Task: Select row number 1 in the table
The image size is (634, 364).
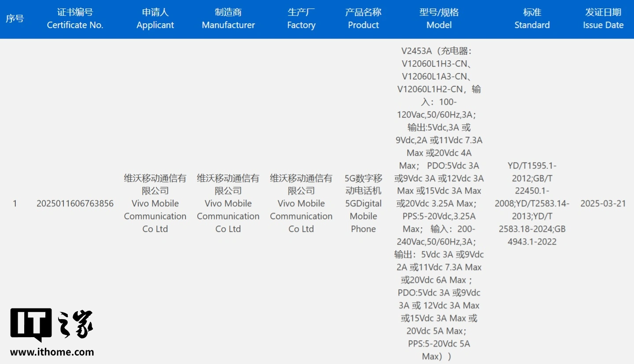Action: tap(15, 203)
